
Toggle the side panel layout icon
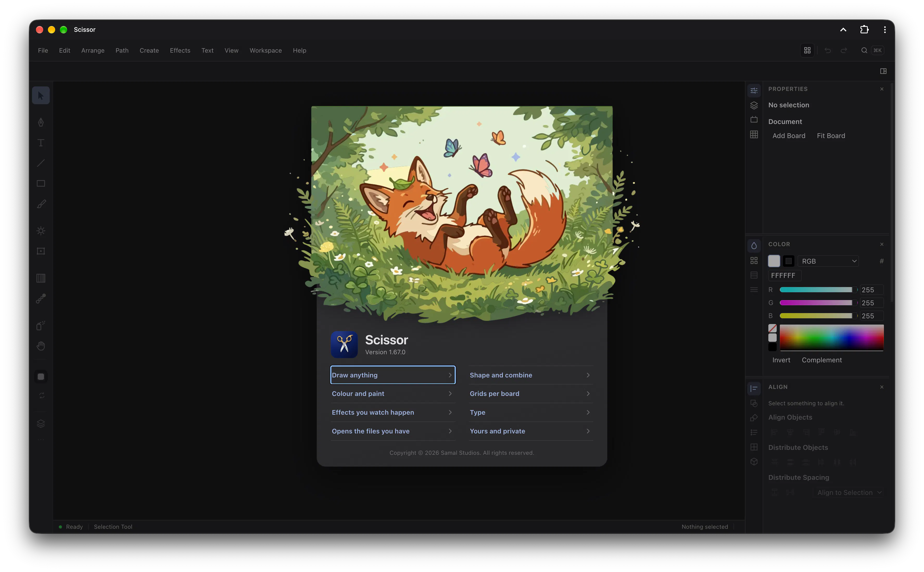(x=883, y=71)
